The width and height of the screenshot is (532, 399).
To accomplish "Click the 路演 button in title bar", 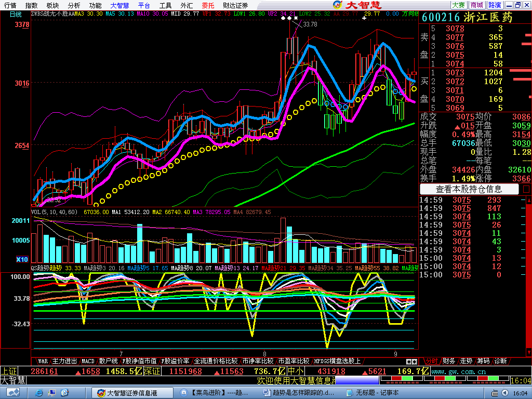I will (495, 5).
